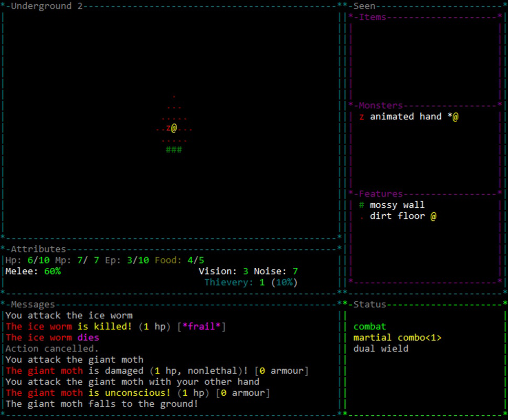This screenshot has width=508, height=420.
Task: Click the Noise value 7
Action: [295, 271]
